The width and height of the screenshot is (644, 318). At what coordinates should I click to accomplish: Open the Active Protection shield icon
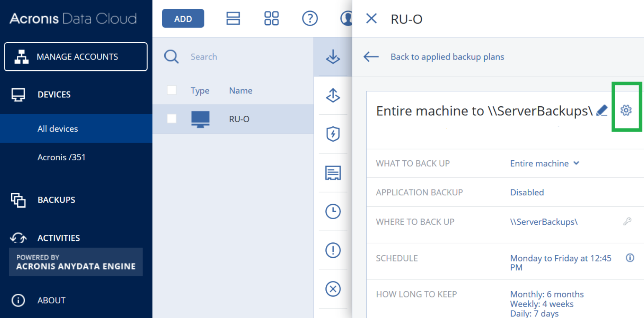333,134
